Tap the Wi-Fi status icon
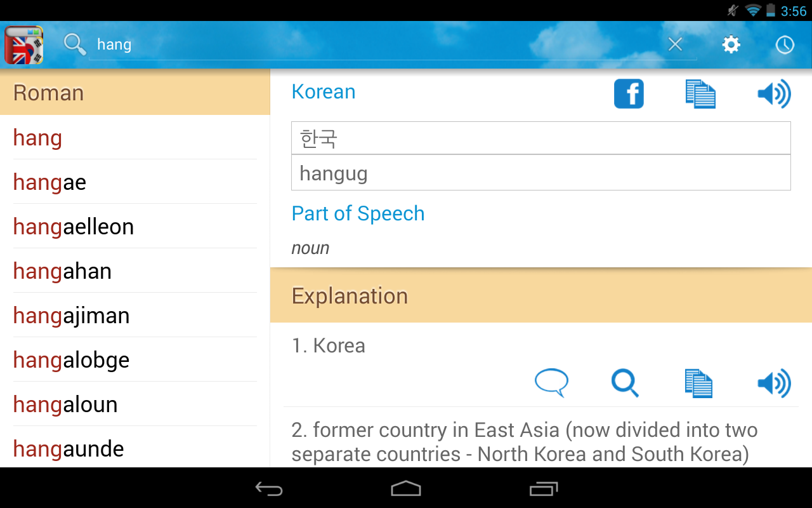Image resolution: width=812 pixels, height=508 pixels. tap(753, 10)
